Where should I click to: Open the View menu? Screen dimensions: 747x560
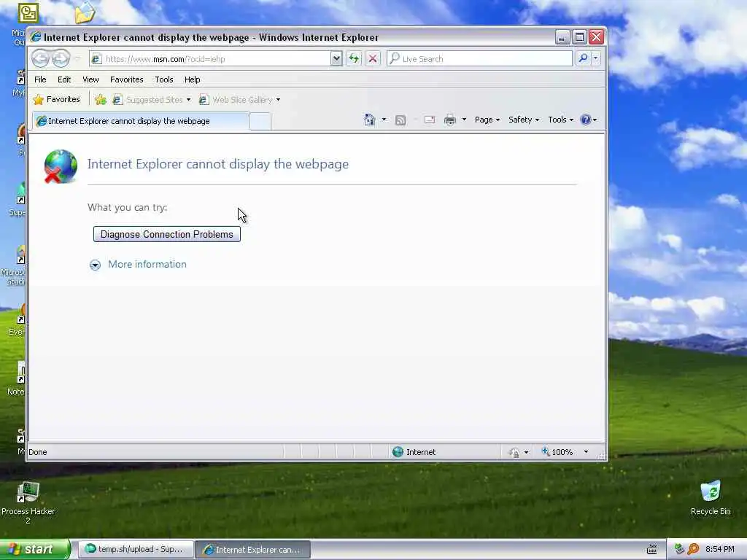[x=90, y=79]
